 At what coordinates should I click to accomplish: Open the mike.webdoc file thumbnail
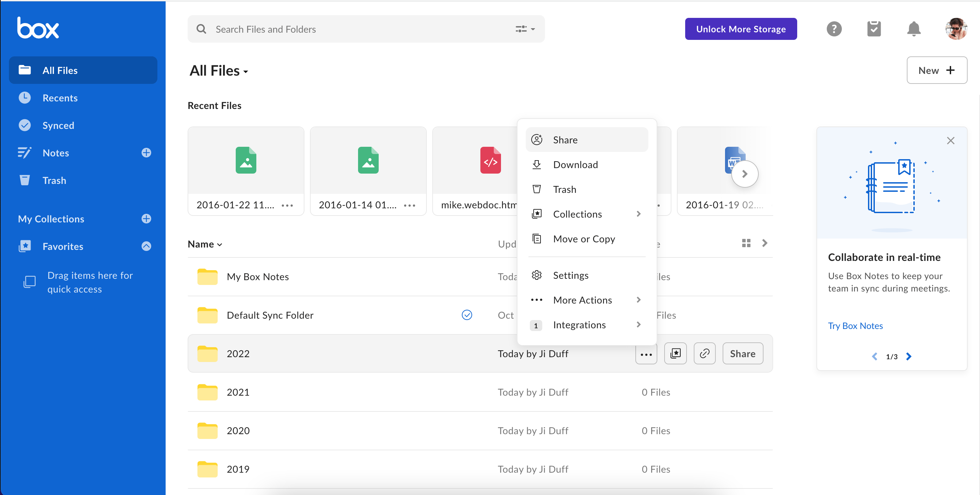tap(490, 160)
